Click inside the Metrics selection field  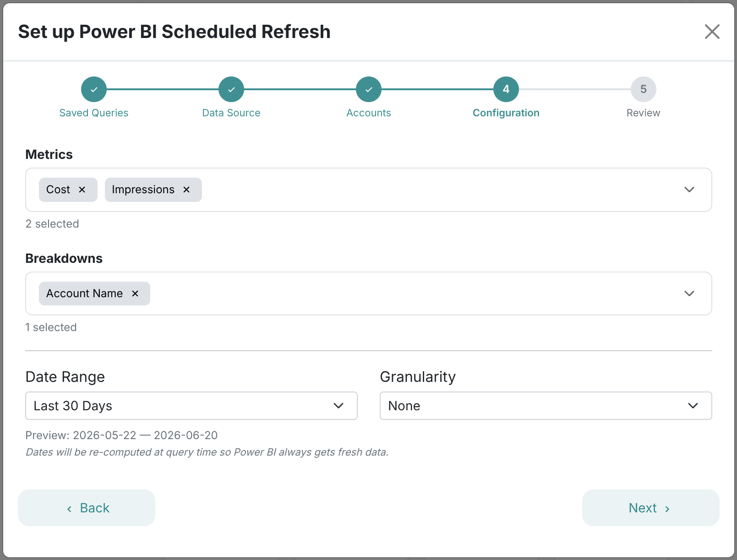[369, 190]
